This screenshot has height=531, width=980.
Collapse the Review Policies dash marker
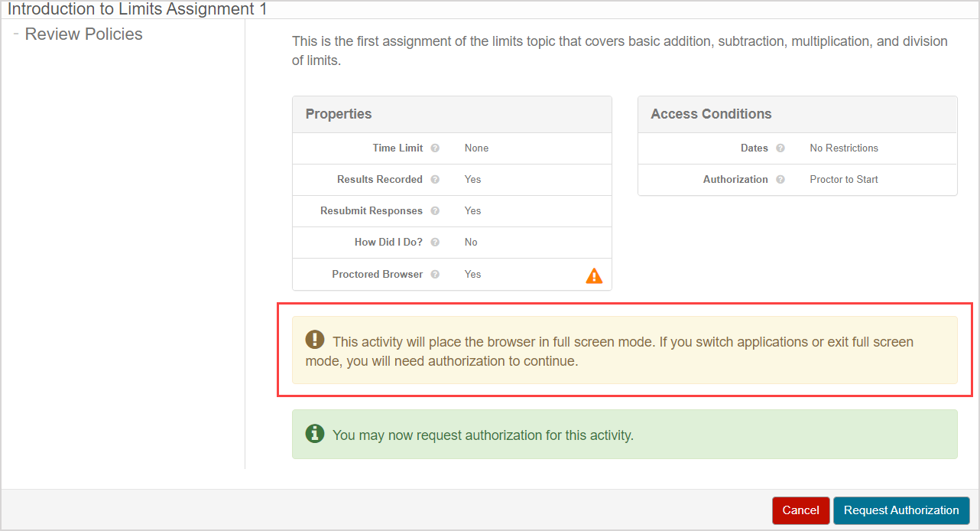click(15, 34)
